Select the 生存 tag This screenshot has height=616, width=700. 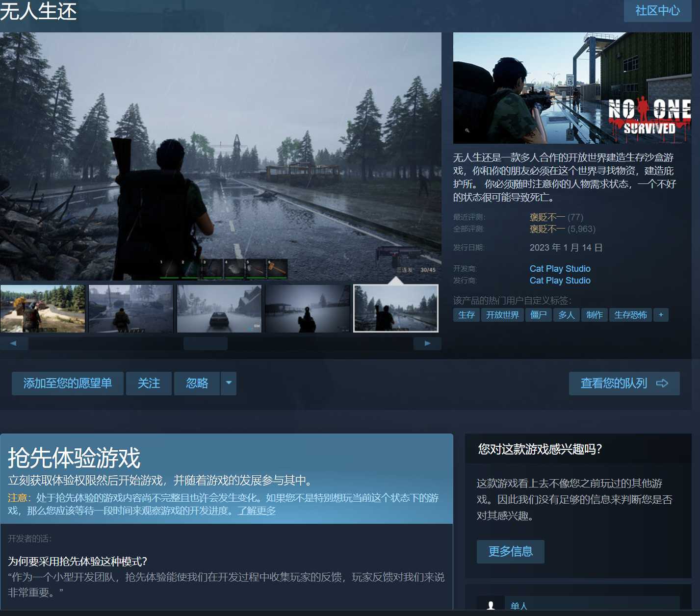tap(467, 315)
